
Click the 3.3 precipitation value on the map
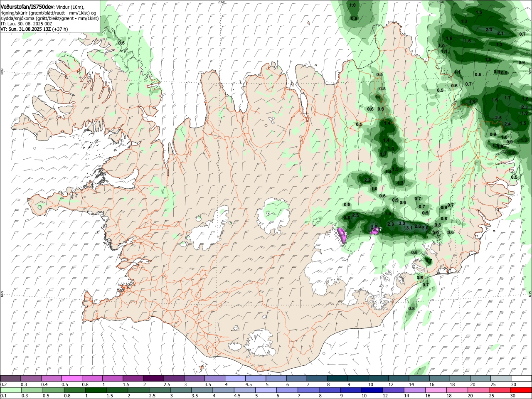[x=402, y=224]
